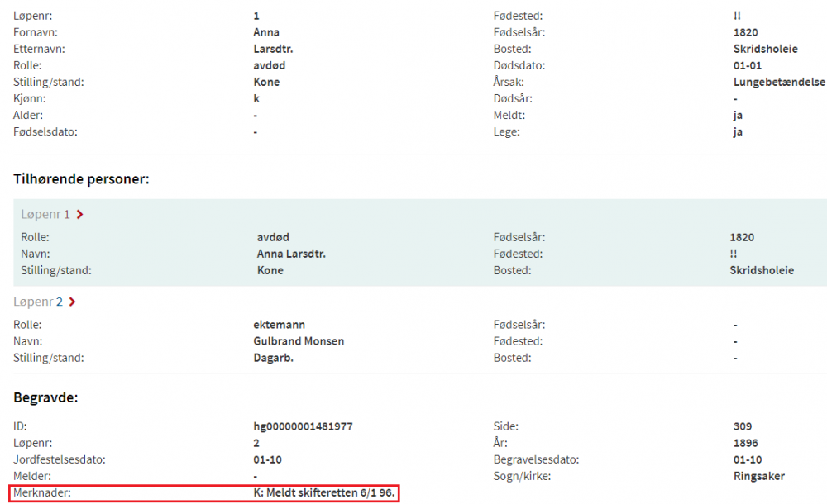Click the Begravde section heading
Viewport: 827px width, 504px height.
(x=45, y=398)
